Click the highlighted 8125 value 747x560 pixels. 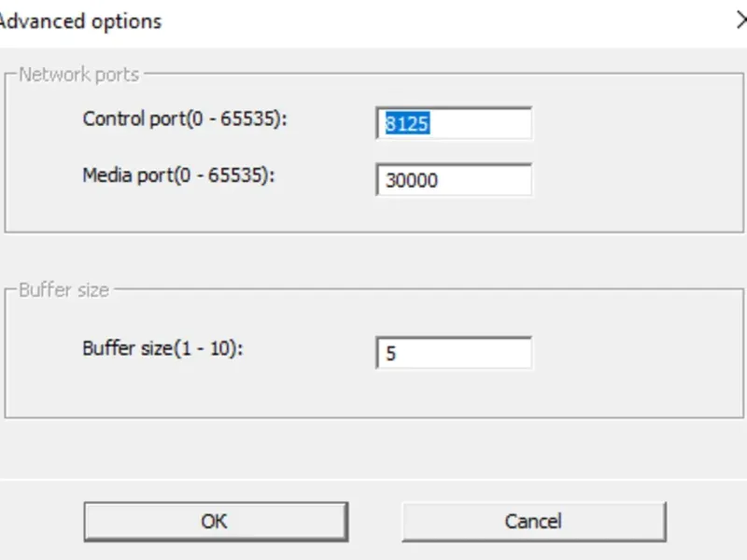(x=407, y=124)
